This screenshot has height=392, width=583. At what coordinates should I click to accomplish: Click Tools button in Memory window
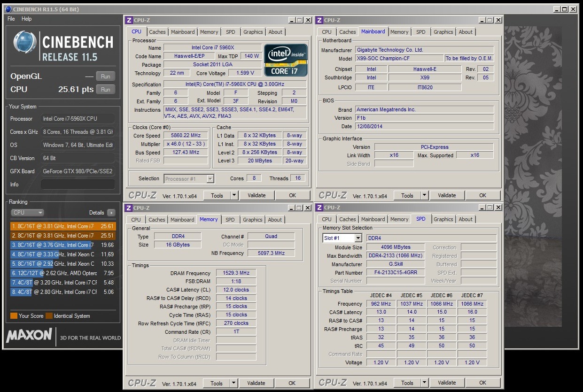217,383
